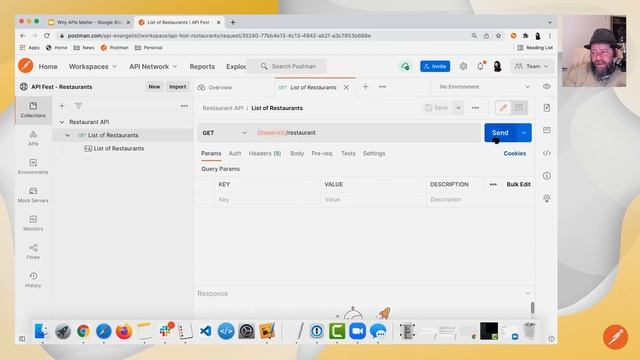
Task: Open the settings gear icon
Action: 463,66
